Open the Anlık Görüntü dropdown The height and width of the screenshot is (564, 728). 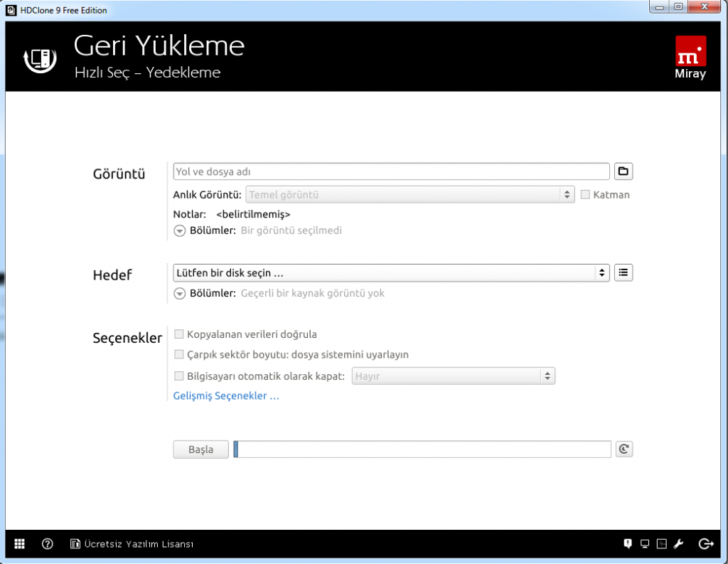pos(410,195)
